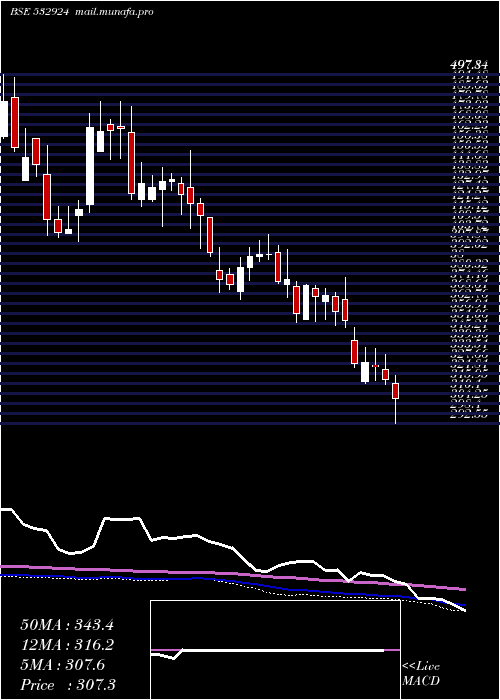
Task: Click the 5MA : 307.6 value
Action: click(x=63, y=665)
